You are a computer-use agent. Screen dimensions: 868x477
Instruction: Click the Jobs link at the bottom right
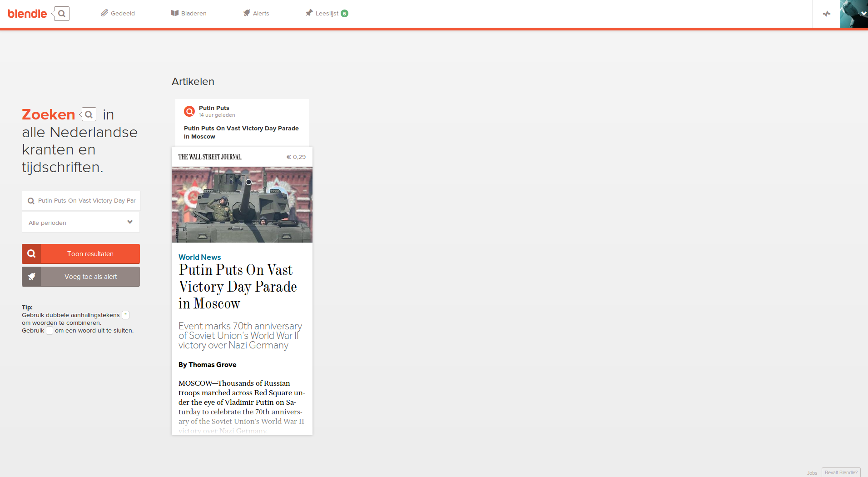(812, 473)
